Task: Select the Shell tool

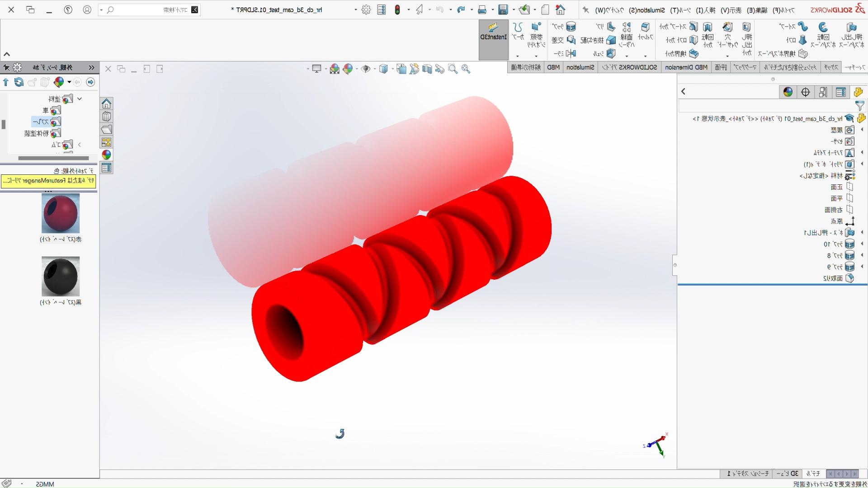Action: (x=604, y=54)
